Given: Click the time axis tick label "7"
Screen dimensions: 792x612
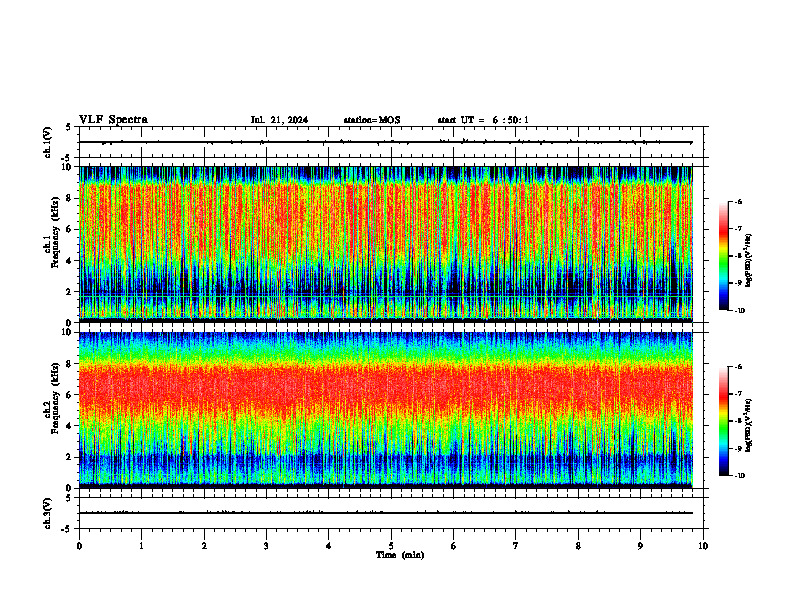Looking at the screenshot, I should [516, 546].
